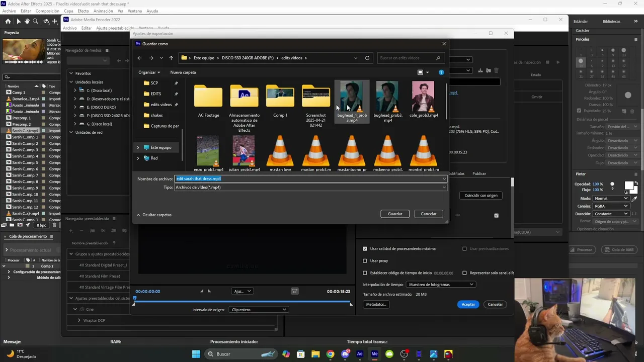
Task: Select the Hand tool in After Effects
Action: (27, 21)
